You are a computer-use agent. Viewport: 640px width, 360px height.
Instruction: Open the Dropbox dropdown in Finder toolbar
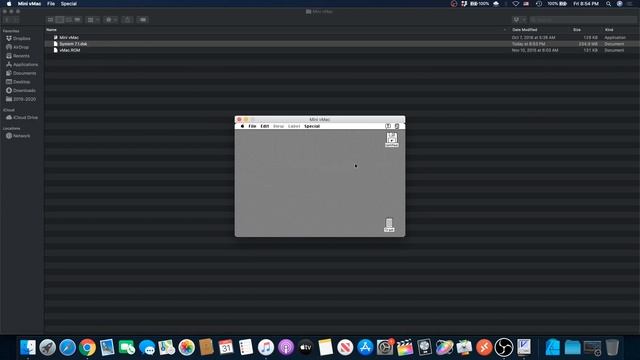[519, 20]
